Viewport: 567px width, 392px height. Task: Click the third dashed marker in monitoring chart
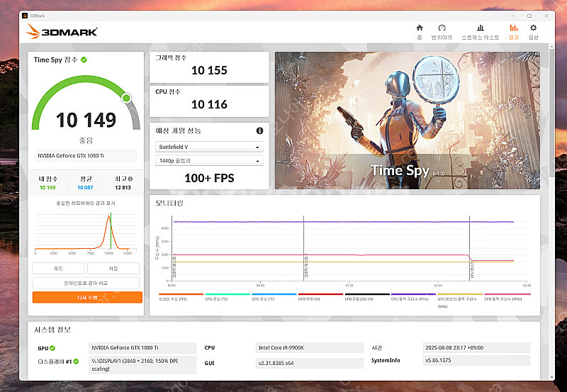pyautogui.click(x=469, y=248)
